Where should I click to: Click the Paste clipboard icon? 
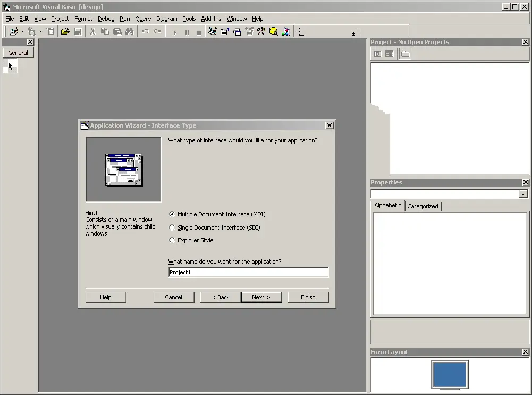(x=117, y=32)
